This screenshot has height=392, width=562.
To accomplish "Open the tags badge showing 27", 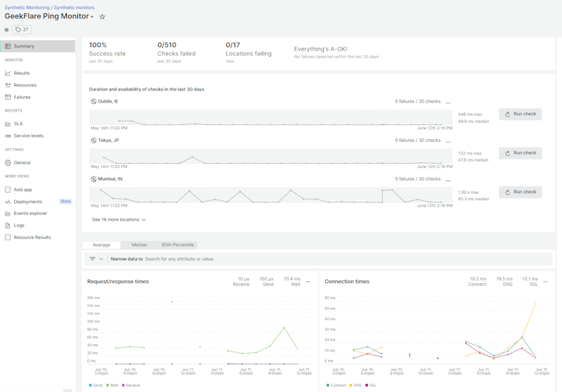I will (x=22, y=30).
